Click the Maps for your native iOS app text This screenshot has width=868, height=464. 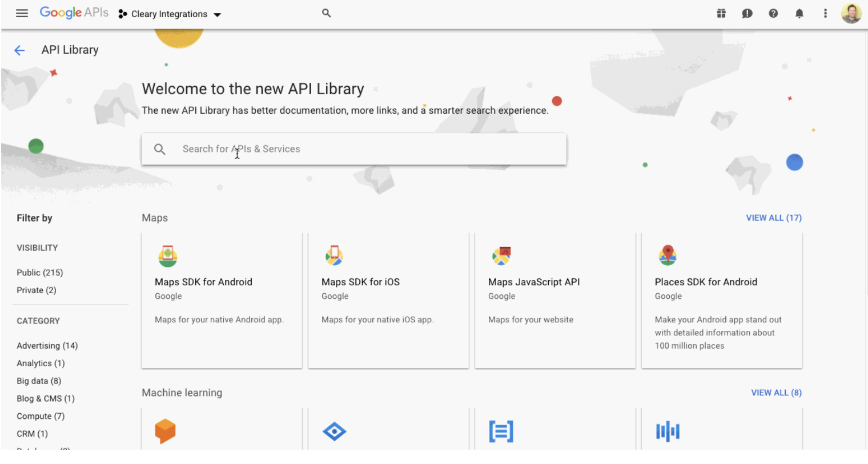pyautogui.click(x=377, y=319)
